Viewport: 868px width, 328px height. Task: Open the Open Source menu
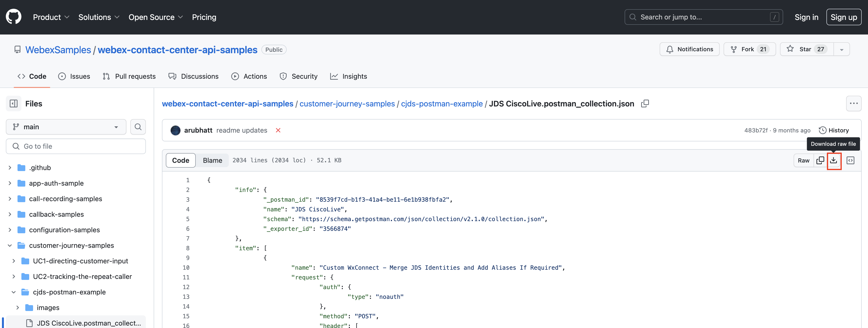click(x=156, y=17)
